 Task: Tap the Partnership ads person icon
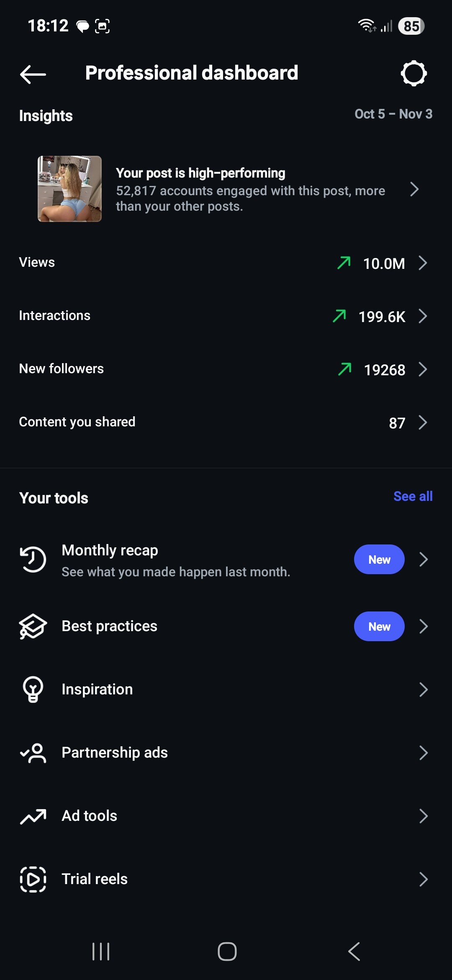pos(33,753)
